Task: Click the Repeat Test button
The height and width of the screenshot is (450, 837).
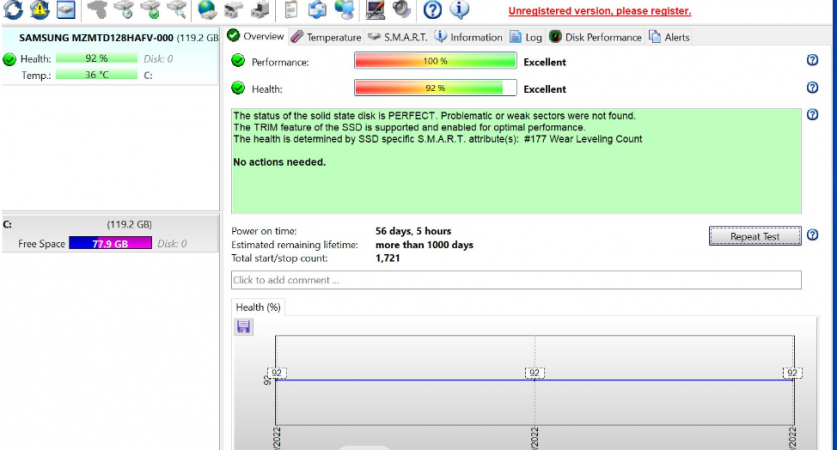Action: click(755, 236)
